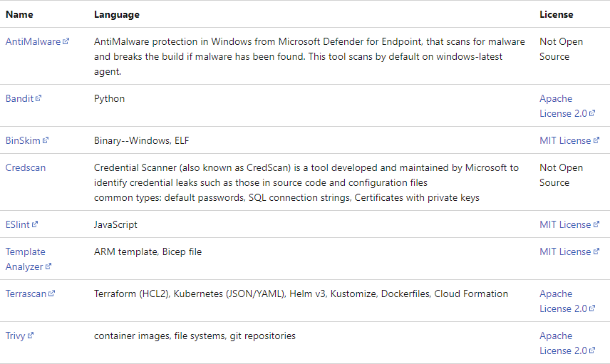Click the external link icon beside Template Analyzer

(x=48, y=266)
